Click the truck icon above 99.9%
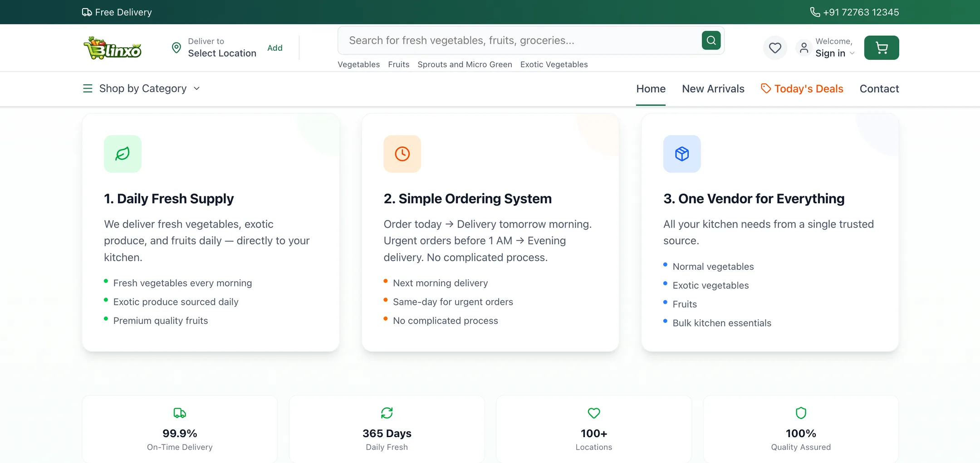This screenshot has width=980, height=463. (180, 413)
